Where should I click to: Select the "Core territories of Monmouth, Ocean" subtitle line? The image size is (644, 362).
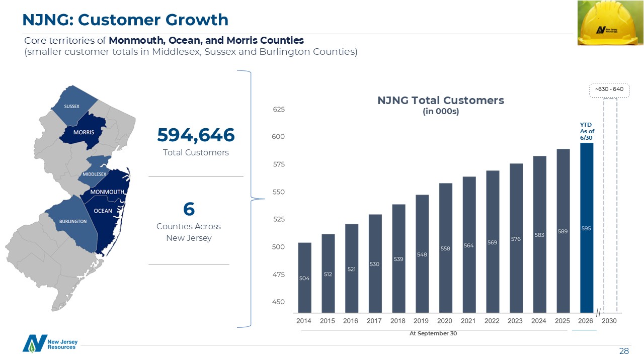click(164, 40)
